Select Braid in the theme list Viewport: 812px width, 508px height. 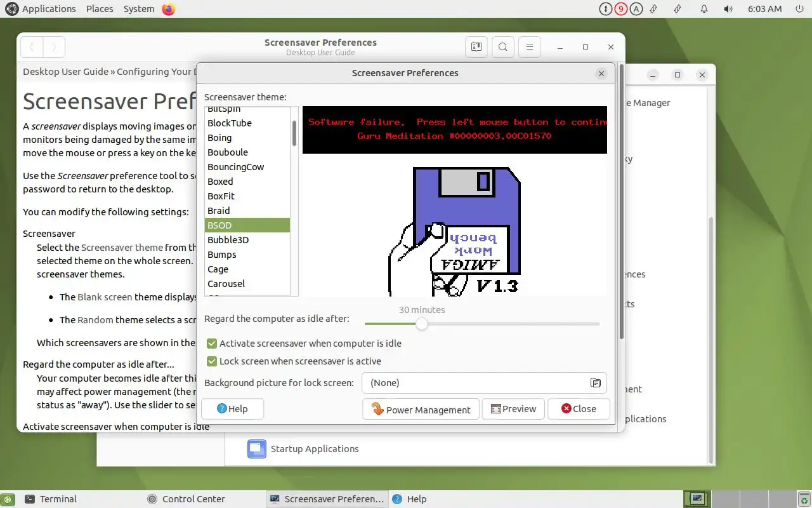pos(247,211)
